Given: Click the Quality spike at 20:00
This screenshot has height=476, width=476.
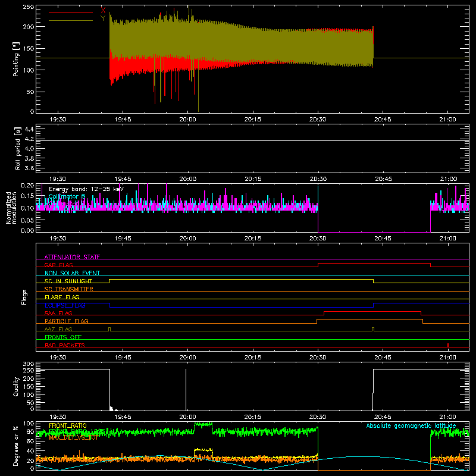Looking at the screenshot, I should pos(186,390).
